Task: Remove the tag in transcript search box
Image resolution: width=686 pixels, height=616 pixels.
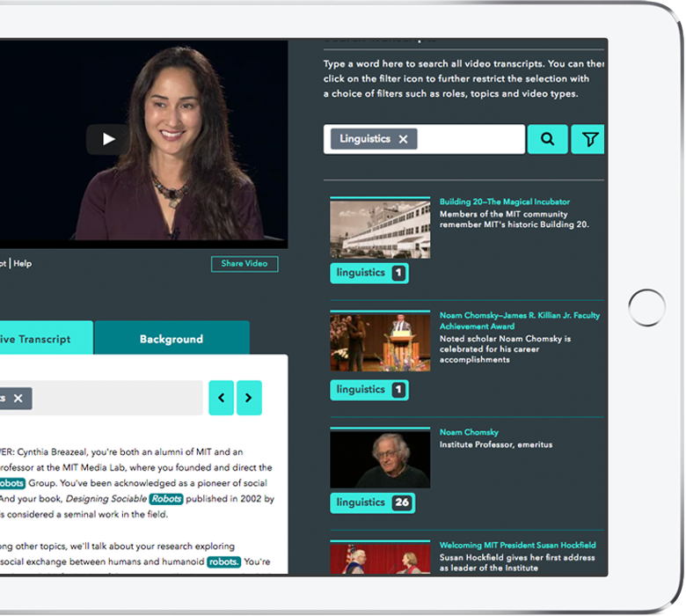Action: pyautogui.click(x=18, y=398)
